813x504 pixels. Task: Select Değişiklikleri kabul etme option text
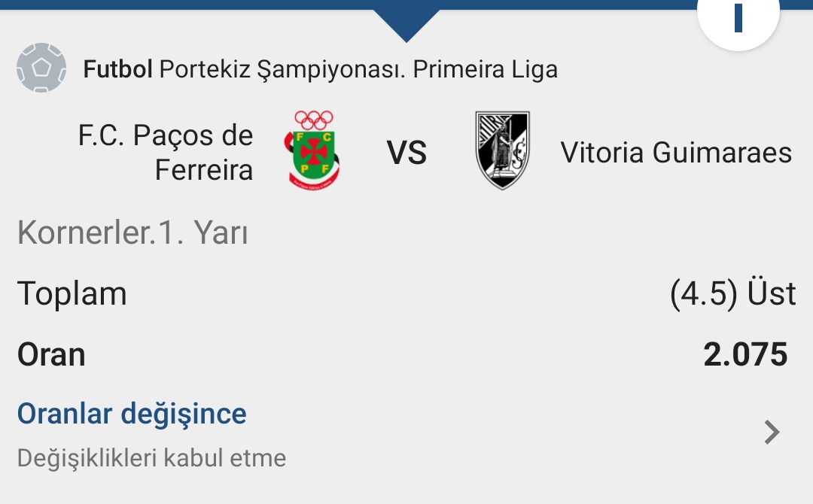tap(151, 458)
